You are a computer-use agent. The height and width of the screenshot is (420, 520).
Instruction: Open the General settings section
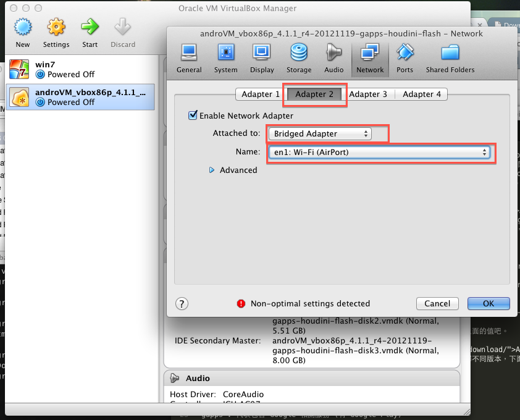pyautogui.click(x=189, y=58)
